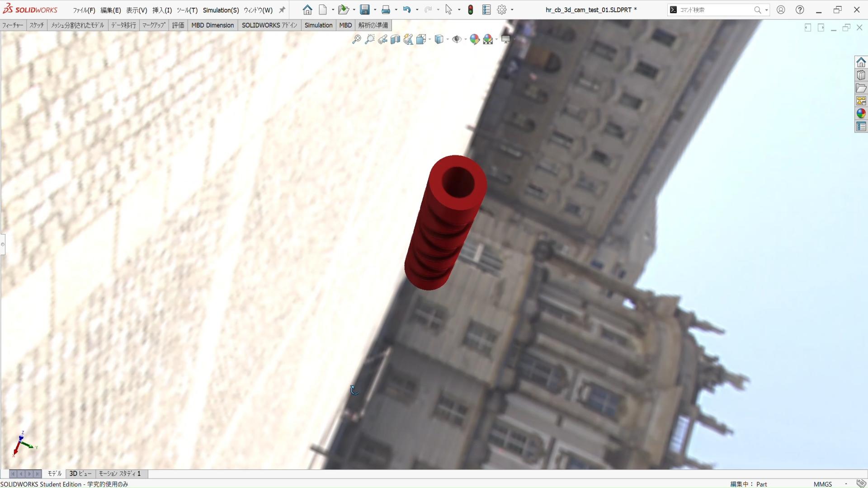Open the ウィンドウ(W) menu
This screenshot has height=488, width=868.
258,10
